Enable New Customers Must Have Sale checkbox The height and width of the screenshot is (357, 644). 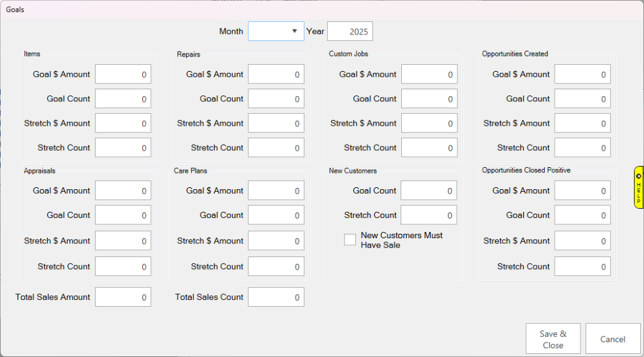click(x=350, y=239)
